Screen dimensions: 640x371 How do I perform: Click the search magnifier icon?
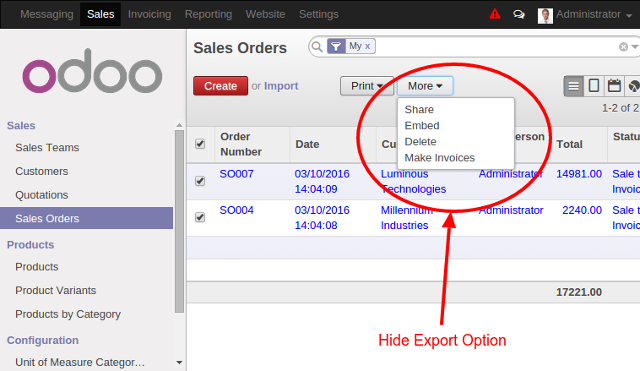click(x=317, y=47)
